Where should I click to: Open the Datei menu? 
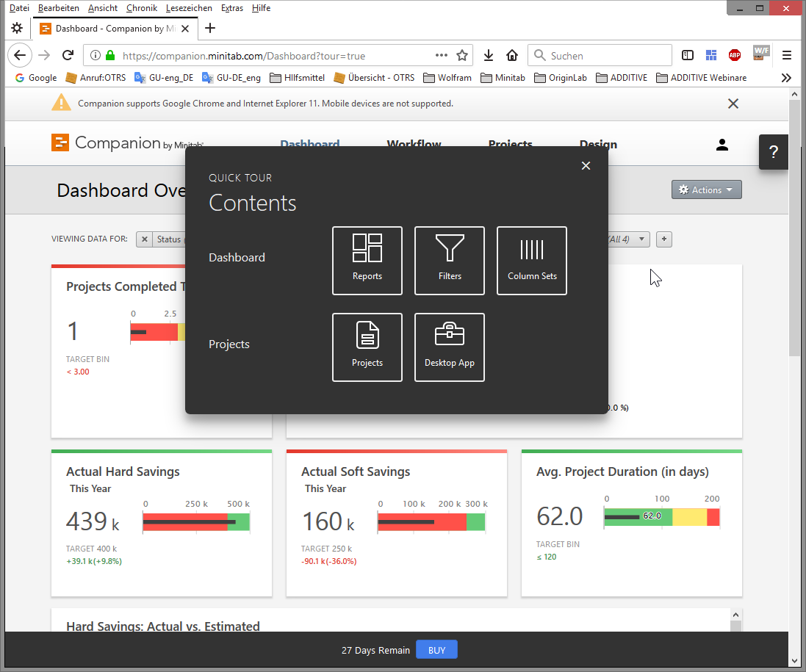click(20, 8)
